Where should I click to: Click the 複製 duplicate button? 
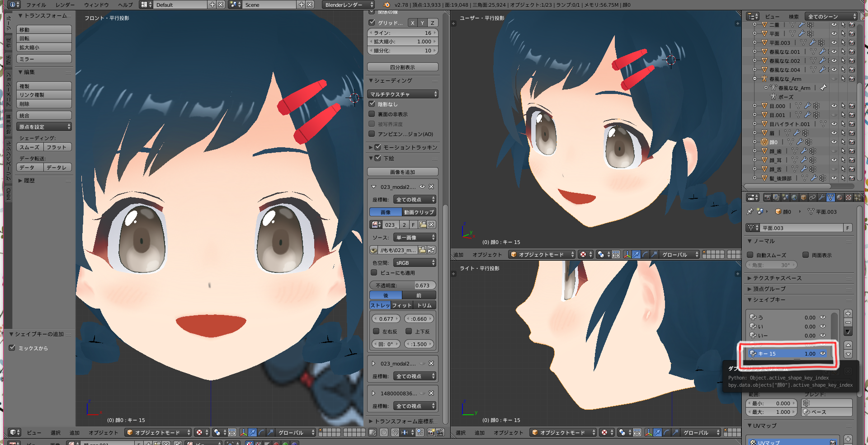pos(44,86)
